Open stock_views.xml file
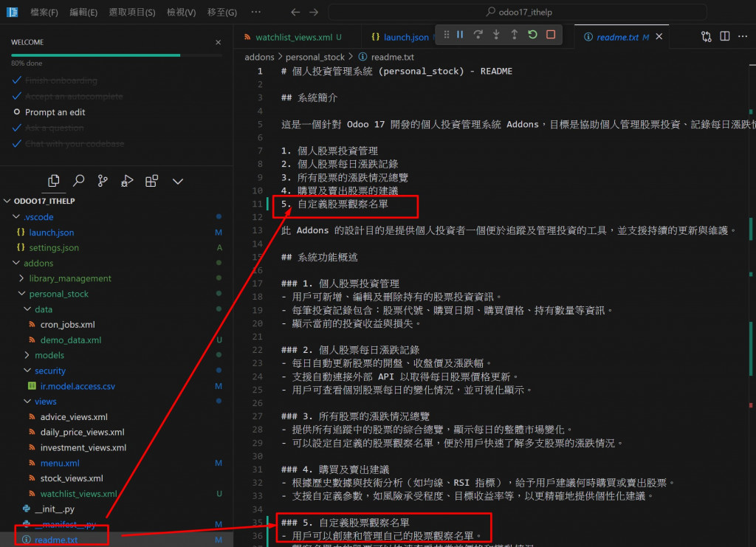The image size is (756, 547). click(x=72, y=478)
